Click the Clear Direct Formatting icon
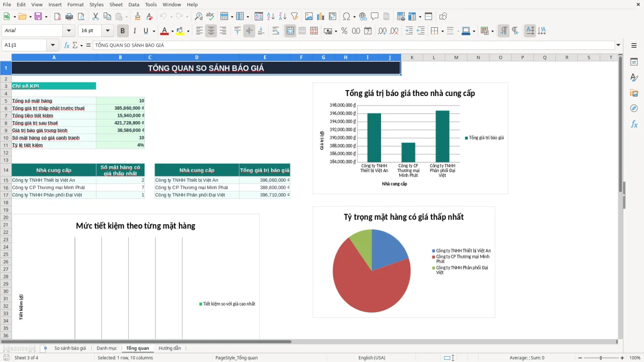Screen dimensions: 644x362 tap(149, 17)
